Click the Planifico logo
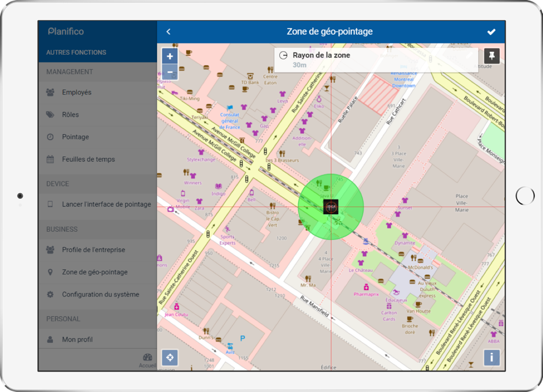Viewport: 543px width, 392px height. coord(66,31)
